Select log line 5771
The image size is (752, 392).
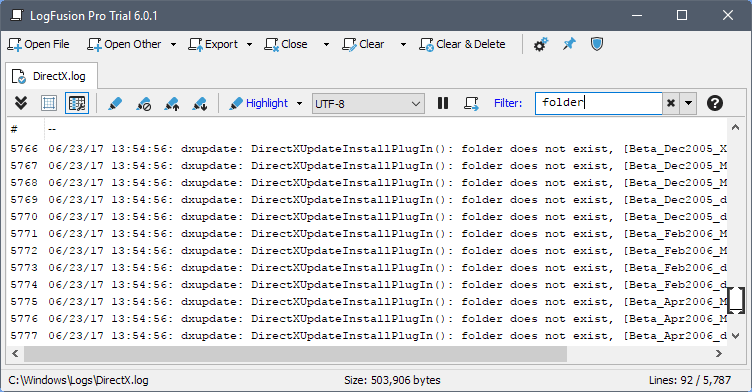367,234
